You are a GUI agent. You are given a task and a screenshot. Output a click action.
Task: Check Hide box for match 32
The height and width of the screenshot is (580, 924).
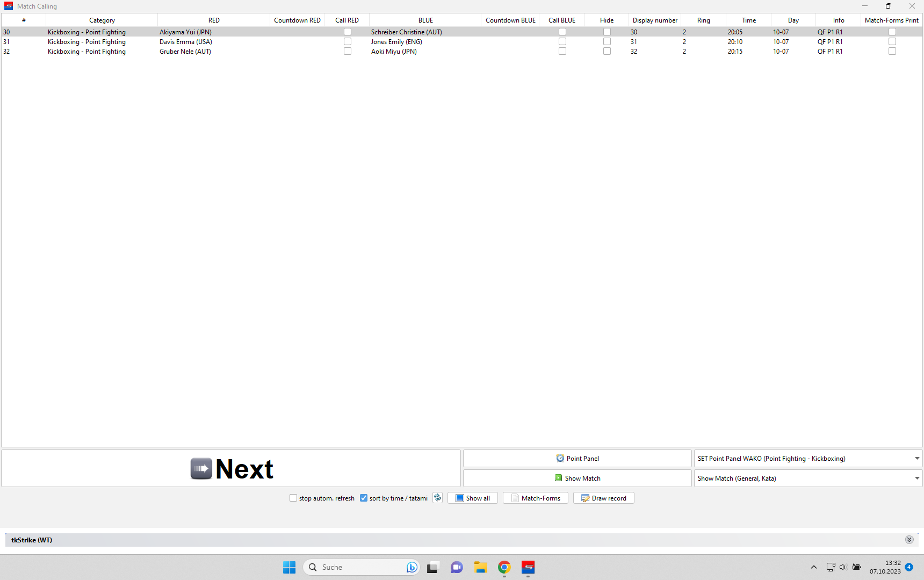(x=607, y=52)
